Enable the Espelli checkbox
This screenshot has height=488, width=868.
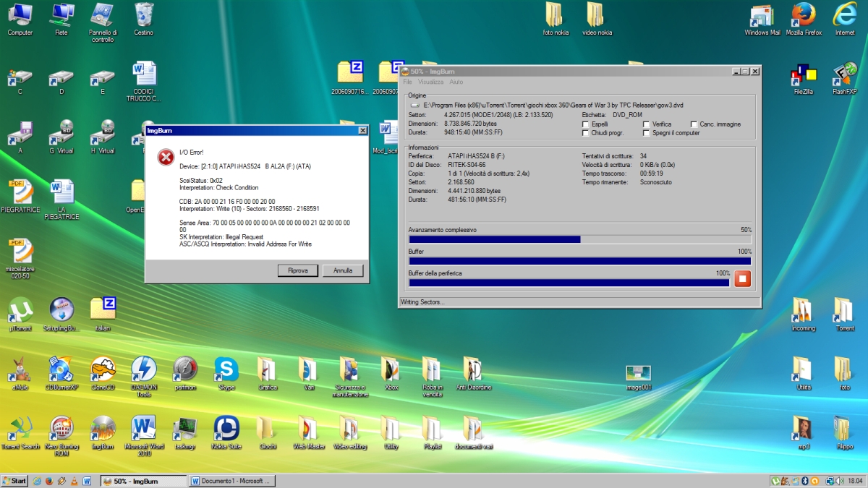[585, 124]
